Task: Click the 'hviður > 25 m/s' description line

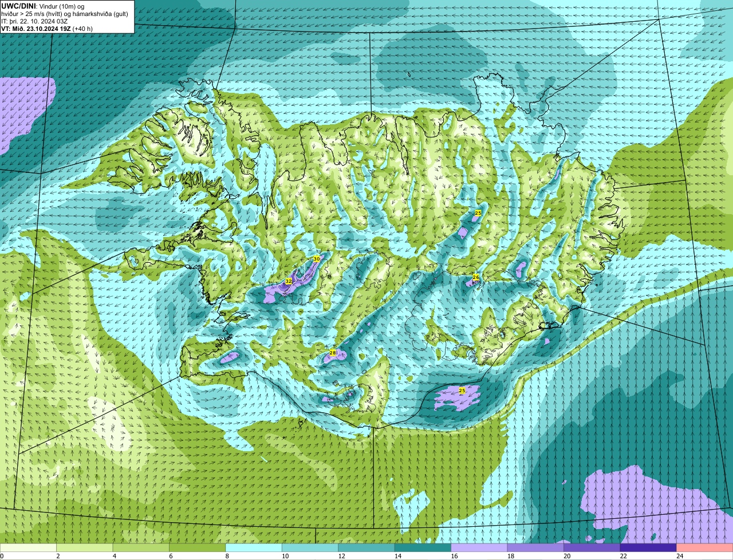Action: coord(65,14)
